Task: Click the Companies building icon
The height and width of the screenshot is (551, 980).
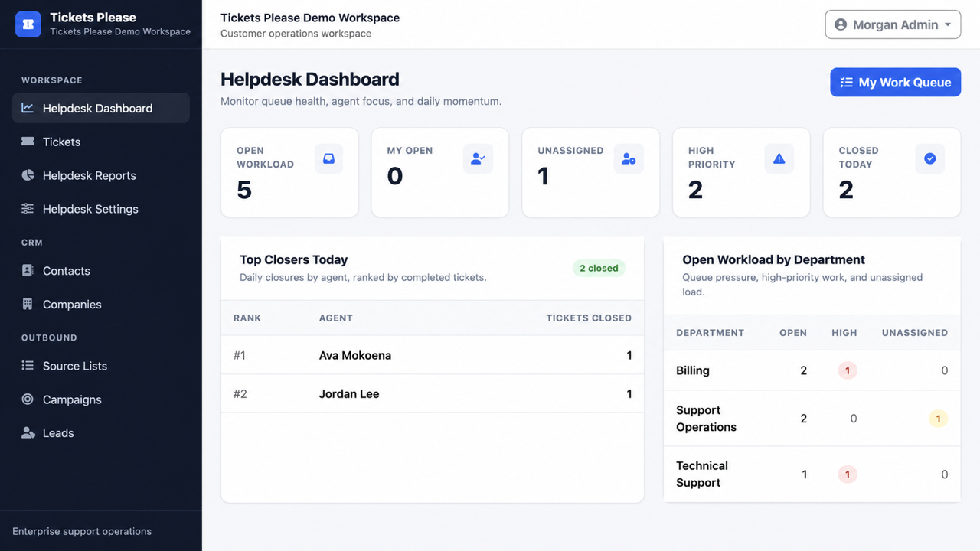Action: [x=28, y=304]
